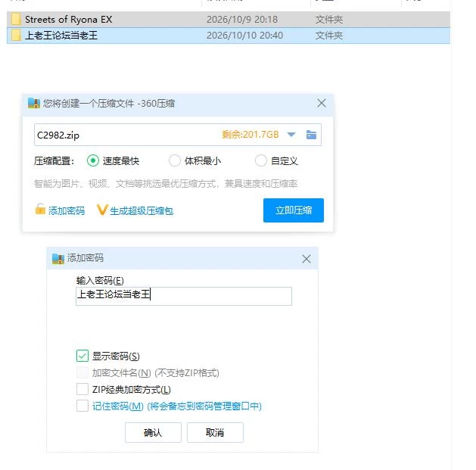The height and width of the screenshot is (470, 476).
Task: Click the 剩余:201.7GB free space text
Action: point(250,134)
